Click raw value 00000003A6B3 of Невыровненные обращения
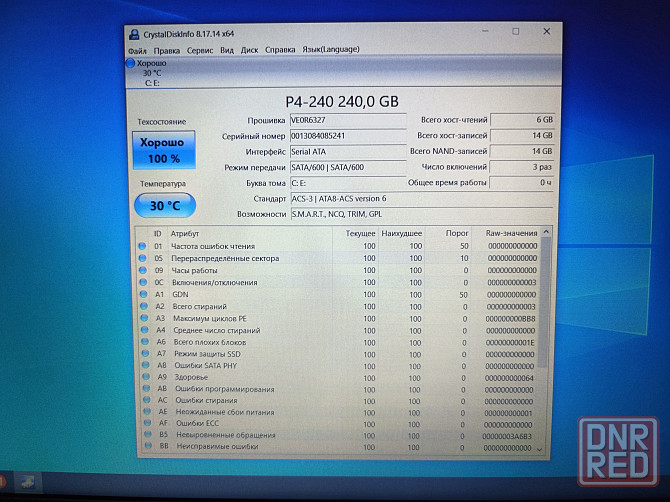670x502 pixels. pos(507,437)
